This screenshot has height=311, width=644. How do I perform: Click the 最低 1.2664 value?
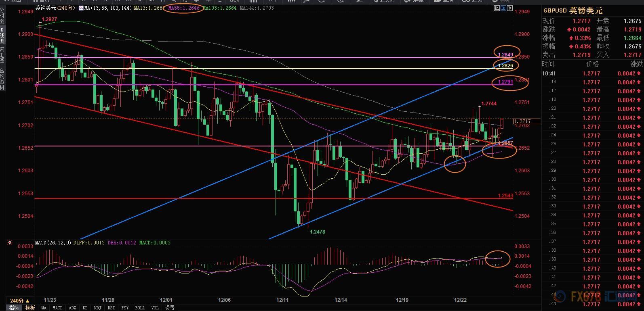click(632, 38)
